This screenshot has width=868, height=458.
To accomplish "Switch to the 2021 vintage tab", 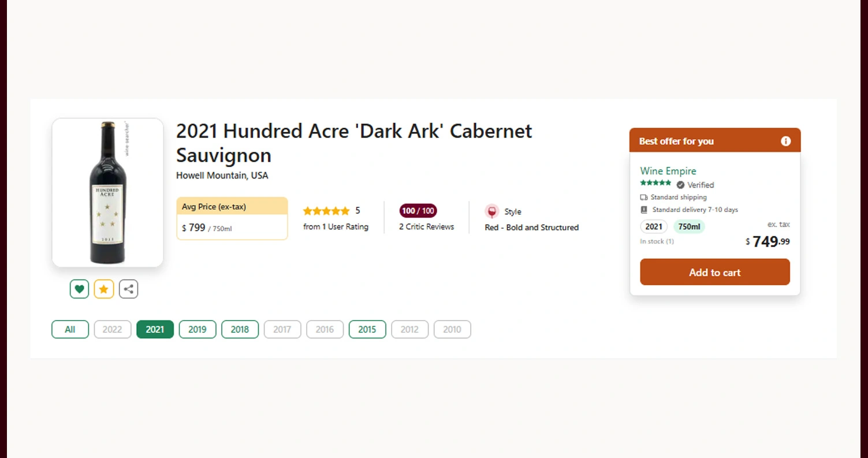I will (155, 329).
